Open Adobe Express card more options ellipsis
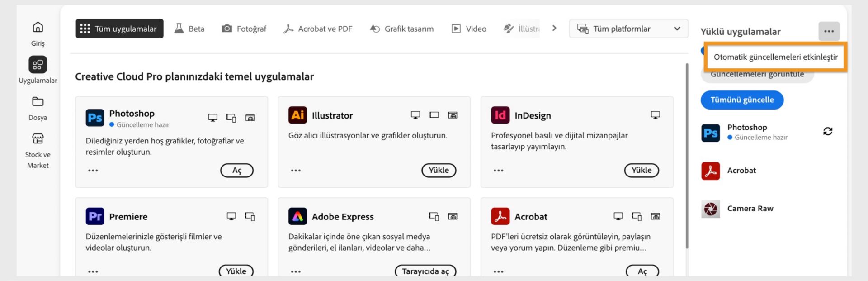This screenshot has width=868, height=281. click(x=296, y=271)
